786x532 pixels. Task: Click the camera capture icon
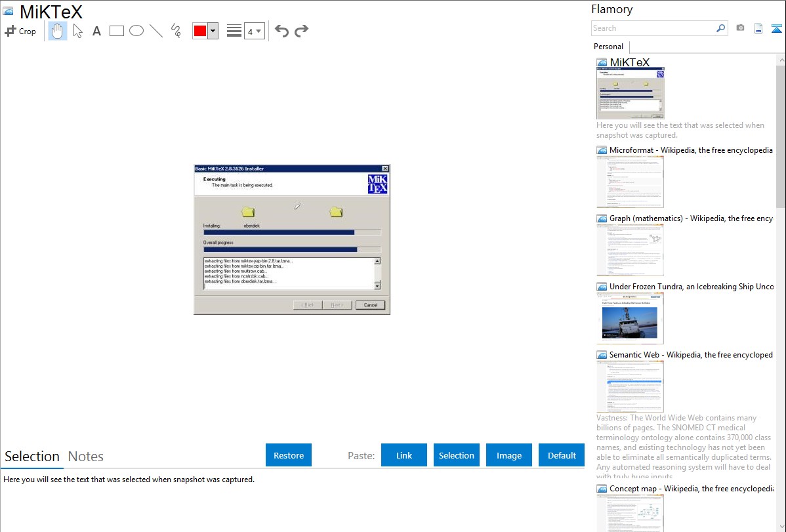740,28
